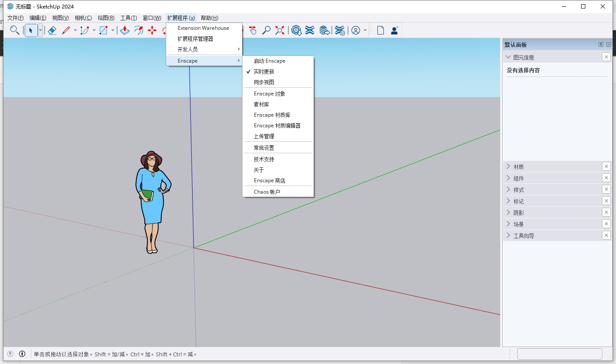Select the Freehand/Line drawing tool
Viewport: 616px width, 364px height.
coord(67,30)
